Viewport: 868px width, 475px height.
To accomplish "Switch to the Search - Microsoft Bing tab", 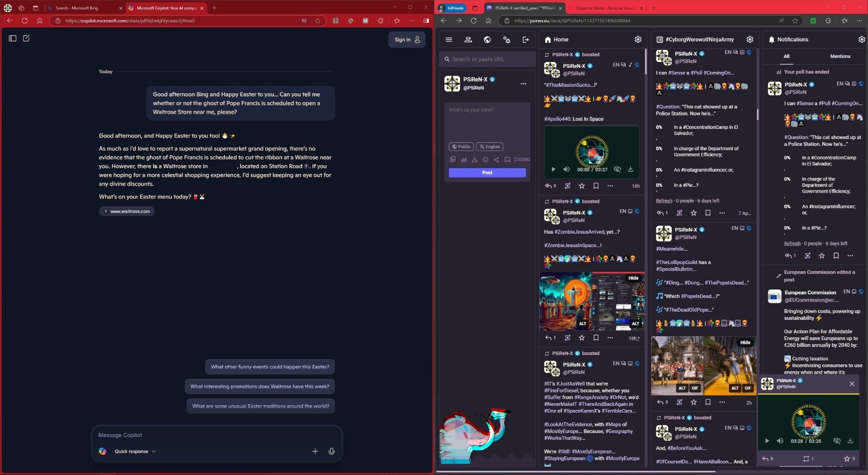I will (85, 8).
